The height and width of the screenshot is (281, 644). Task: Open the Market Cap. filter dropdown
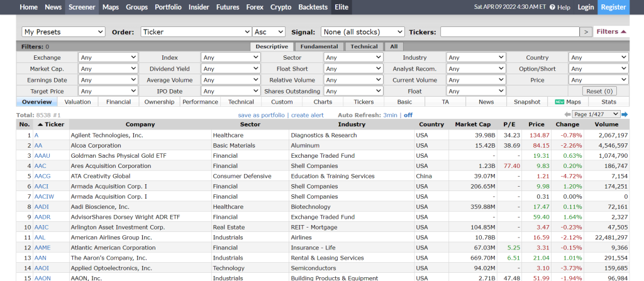[108, 69]
